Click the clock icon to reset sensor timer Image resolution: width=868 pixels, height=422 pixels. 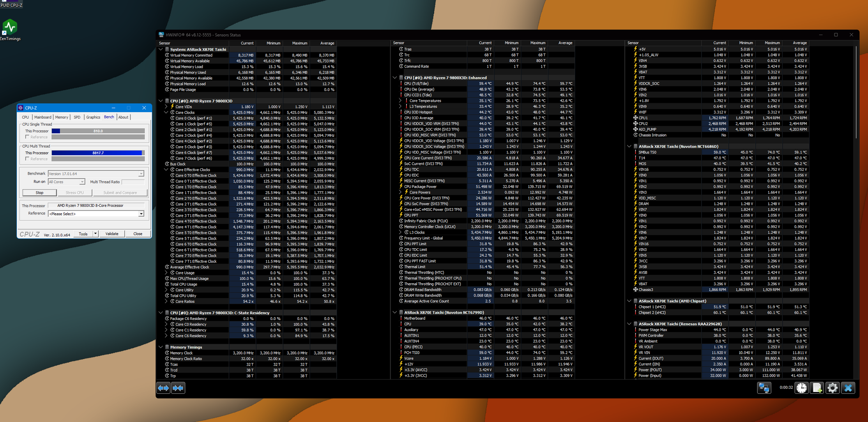point(801,388)
